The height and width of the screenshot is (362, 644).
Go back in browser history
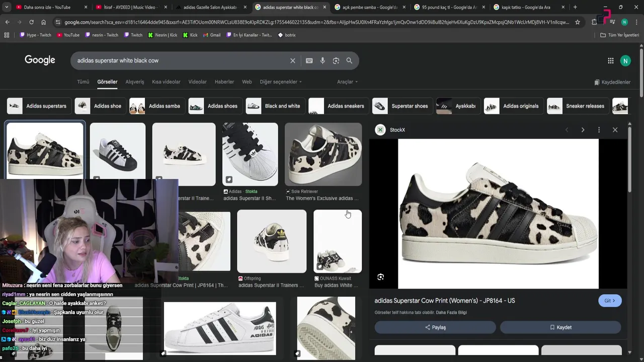pos(7,22)
